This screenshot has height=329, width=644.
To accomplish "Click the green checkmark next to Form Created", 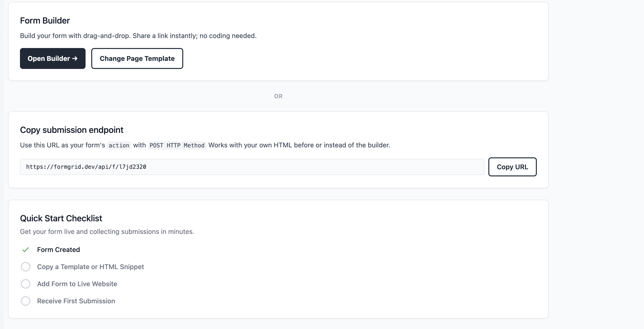I will click(25, 250).
